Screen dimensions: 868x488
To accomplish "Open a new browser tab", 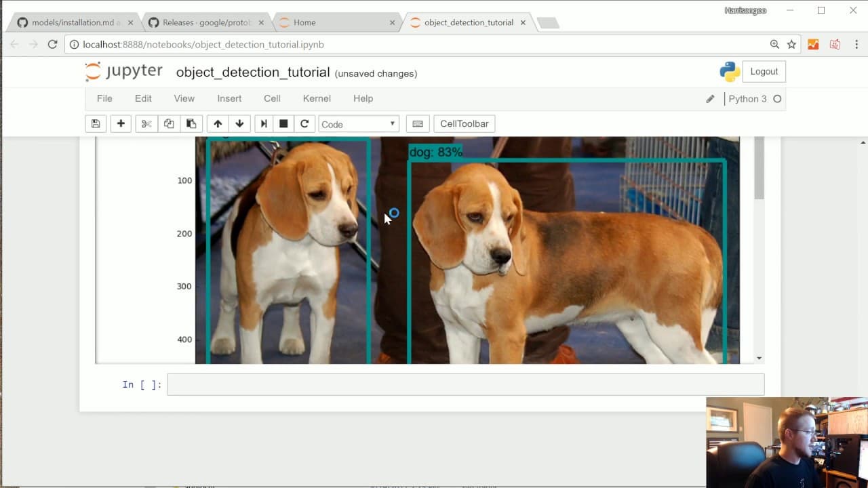I will pos(548,23).
